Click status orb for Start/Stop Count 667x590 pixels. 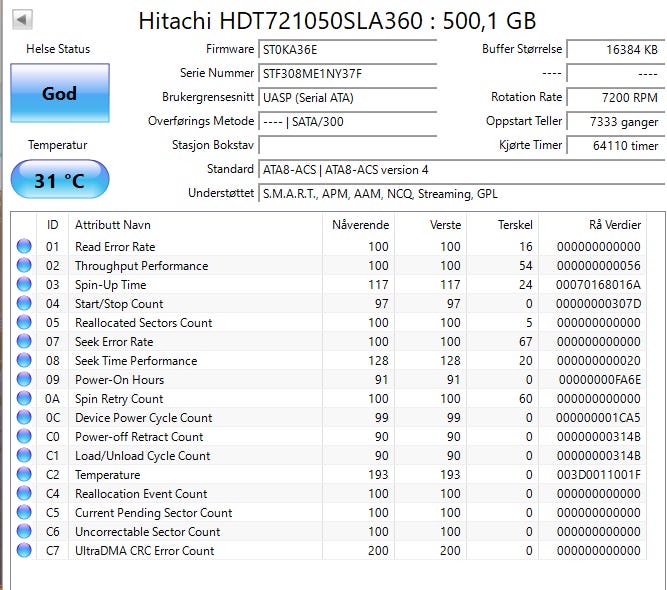[x=24, y=303]
